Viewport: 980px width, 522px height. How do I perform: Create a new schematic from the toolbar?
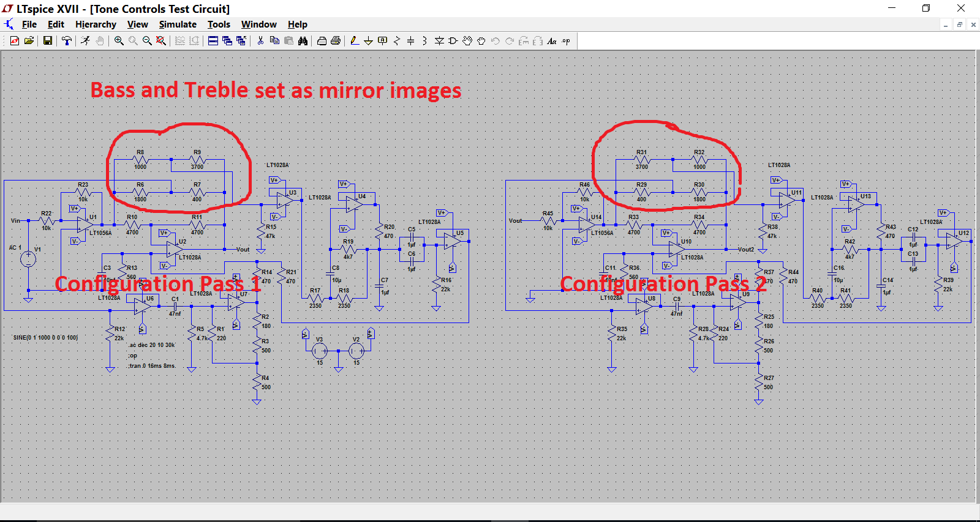click(x=15, y=41)
